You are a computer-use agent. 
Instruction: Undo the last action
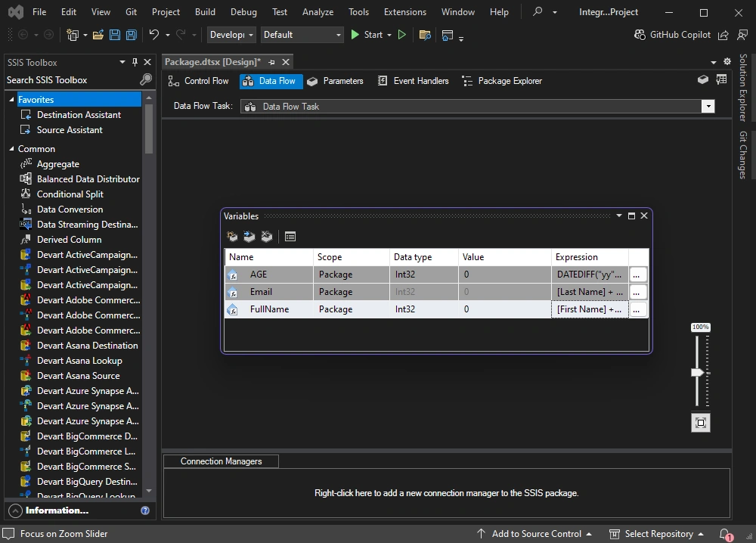pyautogui.click(x=153, y=34)
